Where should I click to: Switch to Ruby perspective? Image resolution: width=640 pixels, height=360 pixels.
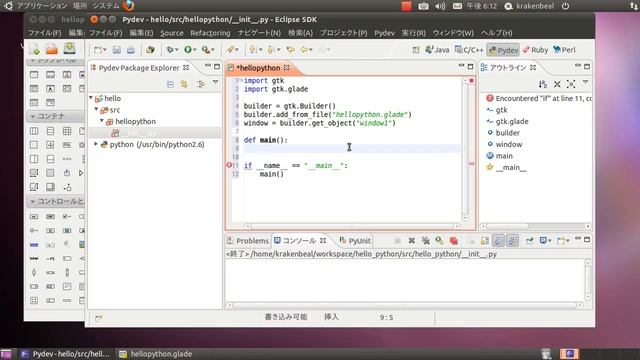535,50
